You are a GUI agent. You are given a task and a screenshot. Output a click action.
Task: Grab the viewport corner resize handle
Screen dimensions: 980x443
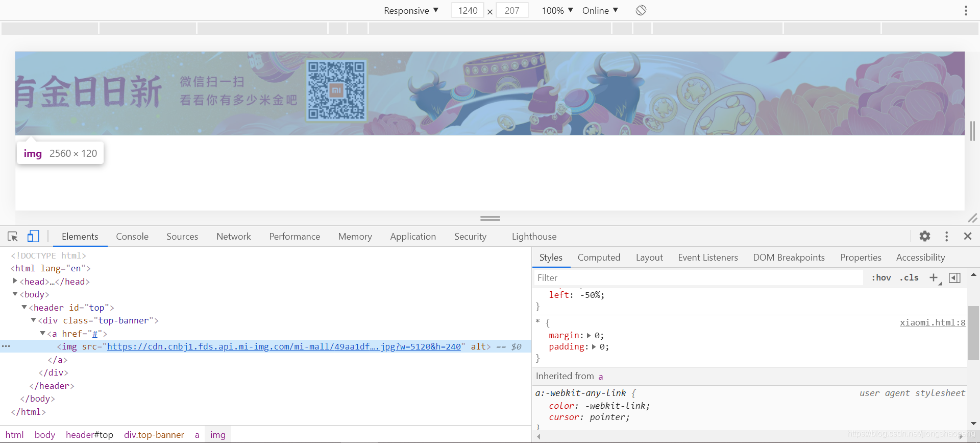click(x=972, y=218)
